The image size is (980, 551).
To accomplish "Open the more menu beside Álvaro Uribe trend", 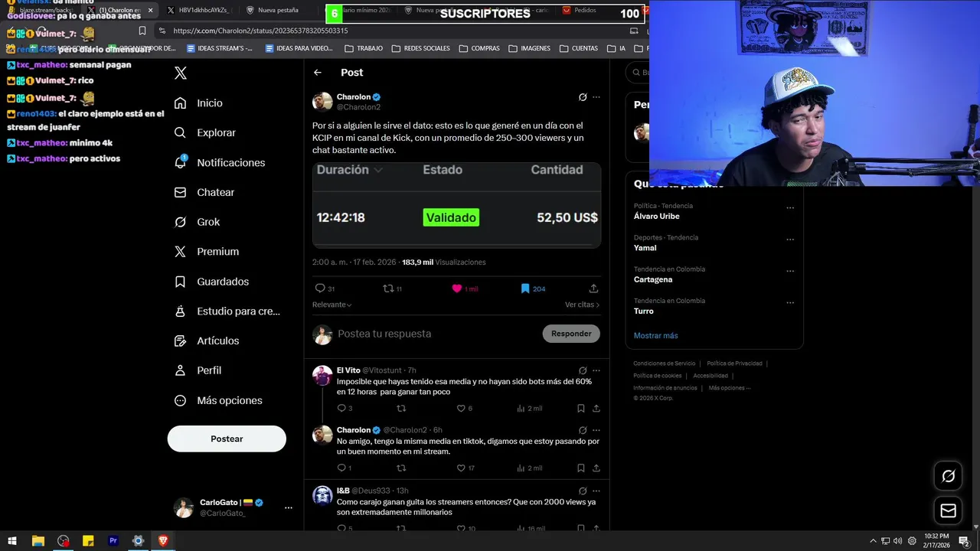I will (x=790, y=207).
